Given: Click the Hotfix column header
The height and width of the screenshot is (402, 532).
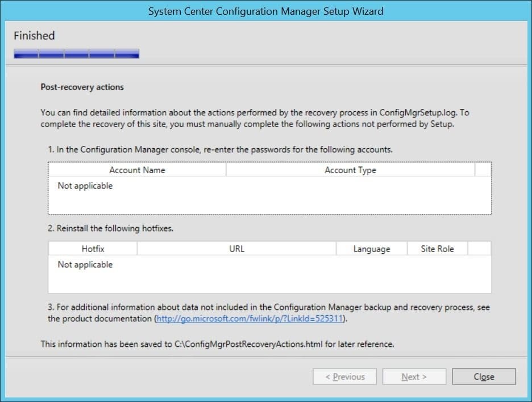Looking at the screenshot, I should (93, 249).
